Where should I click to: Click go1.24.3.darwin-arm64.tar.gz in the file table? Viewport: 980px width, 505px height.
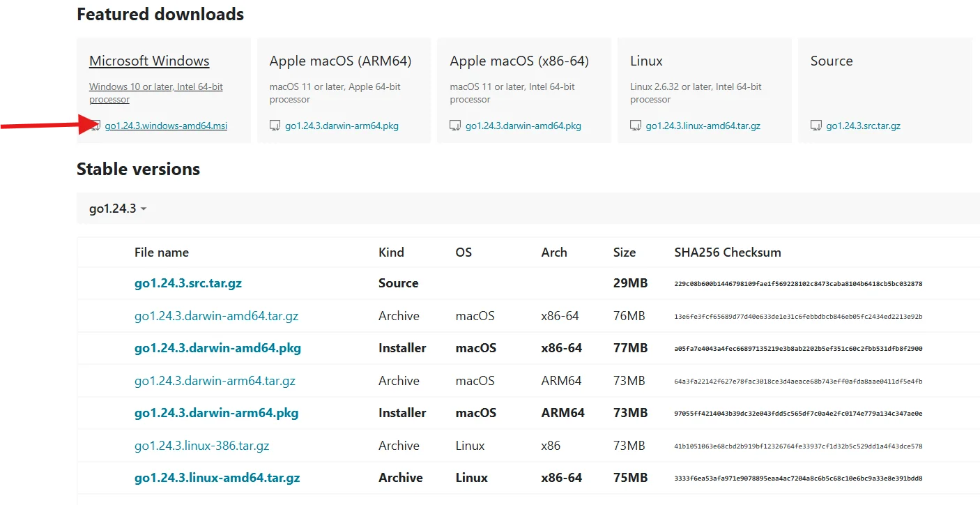(x=215, y=381)
